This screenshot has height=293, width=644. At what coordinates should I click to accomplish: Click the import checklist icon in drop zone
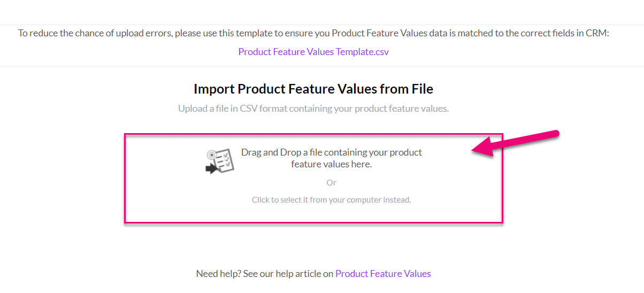[220, 161]
